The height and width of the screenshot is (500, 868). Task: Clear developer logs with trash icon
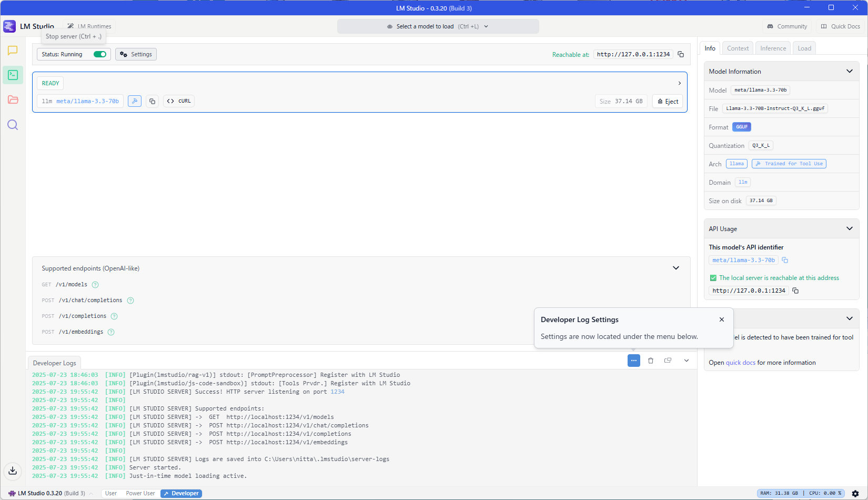click(x=651, y=361)
